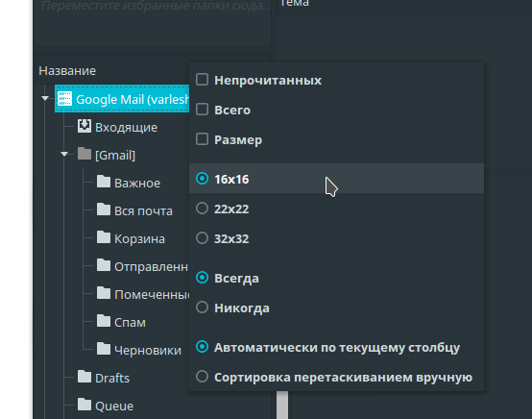The image size is (532, 419).
Task: Choose Сортировка перетаскиванием вручную
Action: click(203, 377)
